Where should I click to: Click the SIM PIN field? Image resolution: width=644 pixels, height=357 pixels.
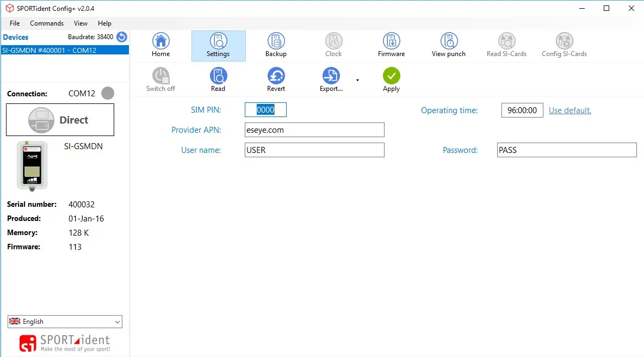coord(265,110)
